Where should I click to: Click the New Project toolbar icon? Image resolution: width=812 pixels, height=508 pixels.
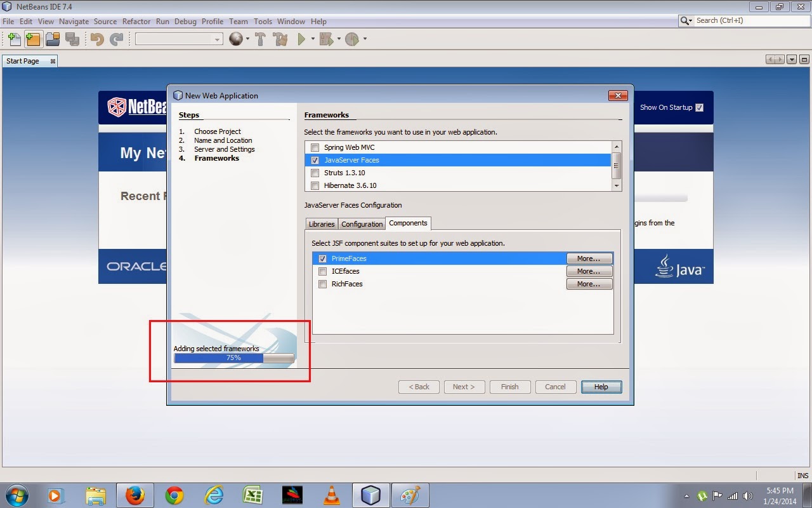(33, 39)
